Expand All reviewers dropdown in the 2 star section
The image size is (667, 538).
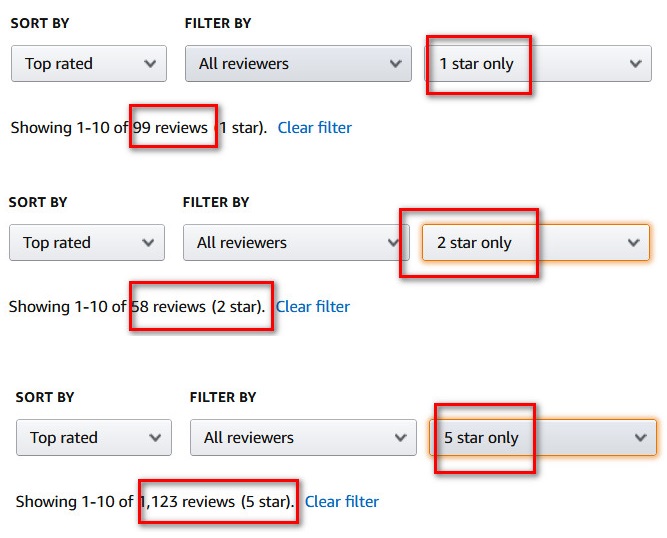coord(296,243)
